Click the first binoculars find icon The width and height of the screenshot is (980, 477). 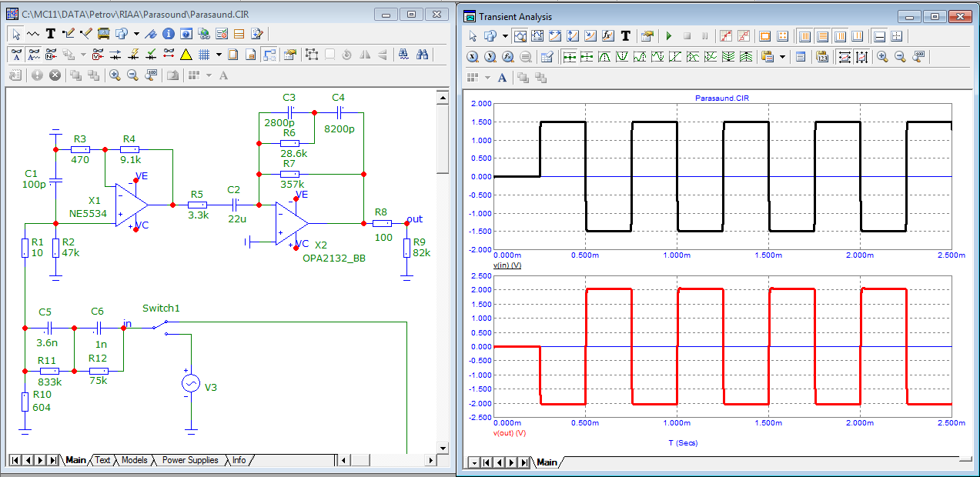pyautogui.click(x=403, y=55)
